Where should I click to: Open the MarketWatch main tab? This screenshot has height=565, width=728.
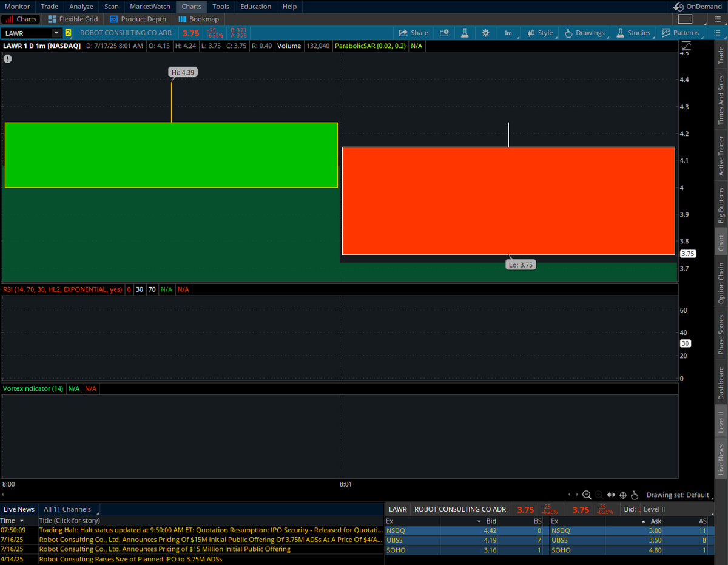[x=150, y=7]
